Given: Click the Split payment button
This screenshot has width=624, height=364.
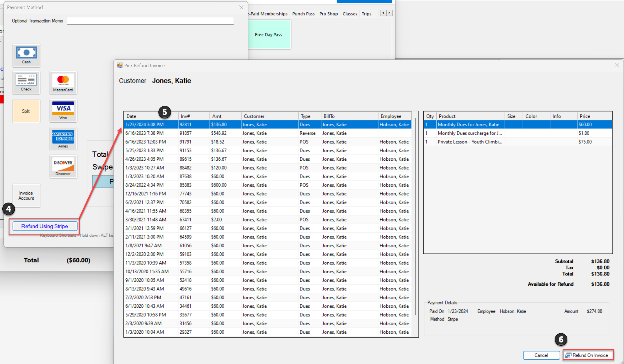Looking at the screenshot, I should (x=26, y=111).
